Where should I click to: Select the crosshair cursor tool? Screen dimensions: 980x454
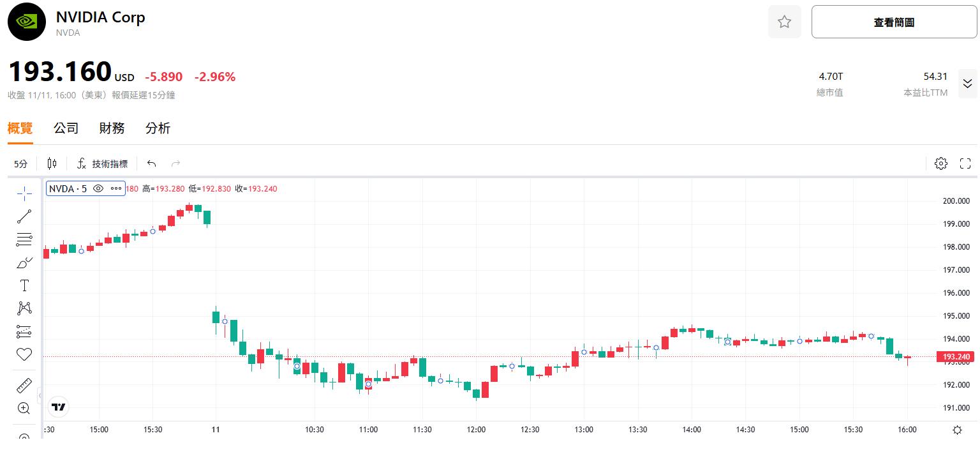[x=24, y=193]
